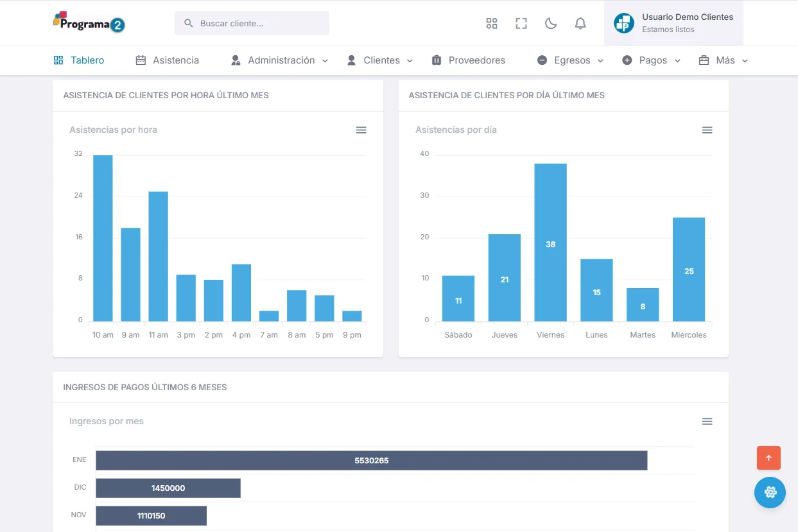This screenshot has width=798, height=532.
Task: Open chart menu for Ingresos por mes
Action: tap(707, 422)
